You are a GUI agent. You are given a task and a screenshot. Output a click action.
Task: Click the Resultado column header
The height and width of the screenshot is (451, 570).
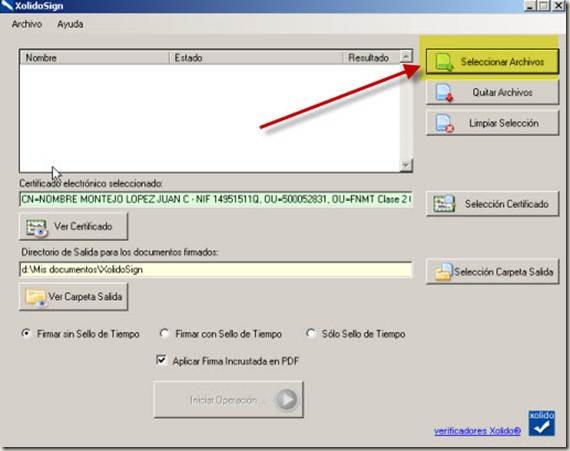point(371,58)
